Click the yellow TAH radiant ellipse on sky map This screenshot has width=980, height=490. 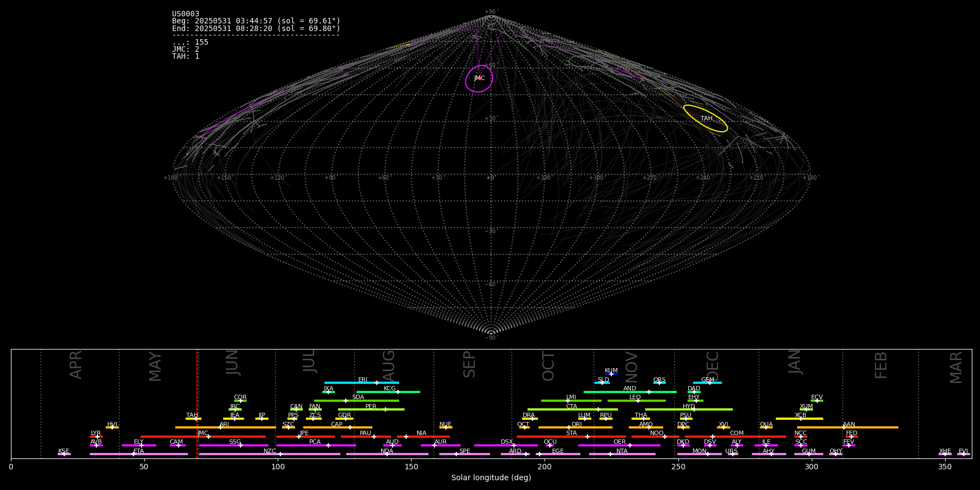tap(706, 118)
